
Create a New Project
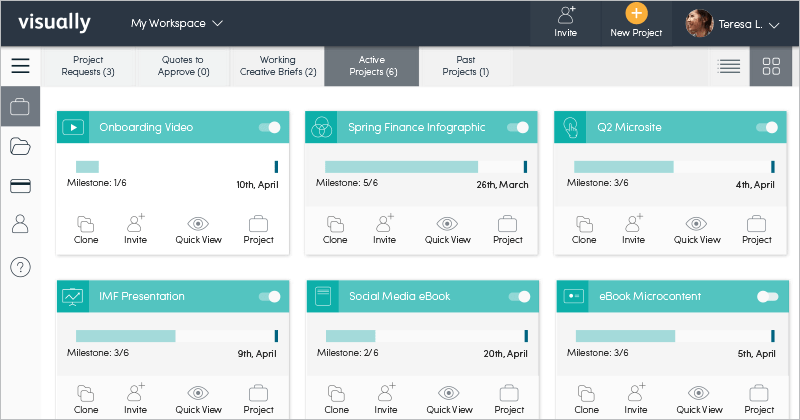click(636, 21)
